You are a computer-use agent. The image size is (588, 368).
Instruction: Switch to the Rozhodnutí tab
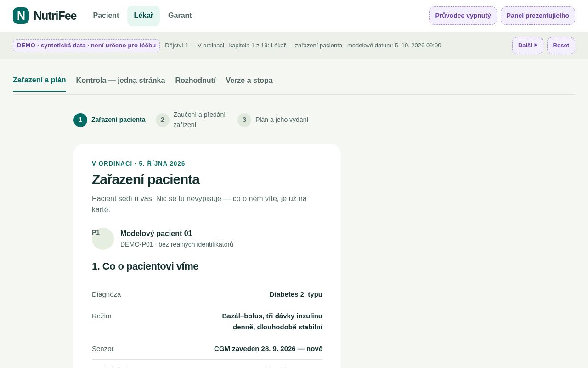tap(195, 80)
